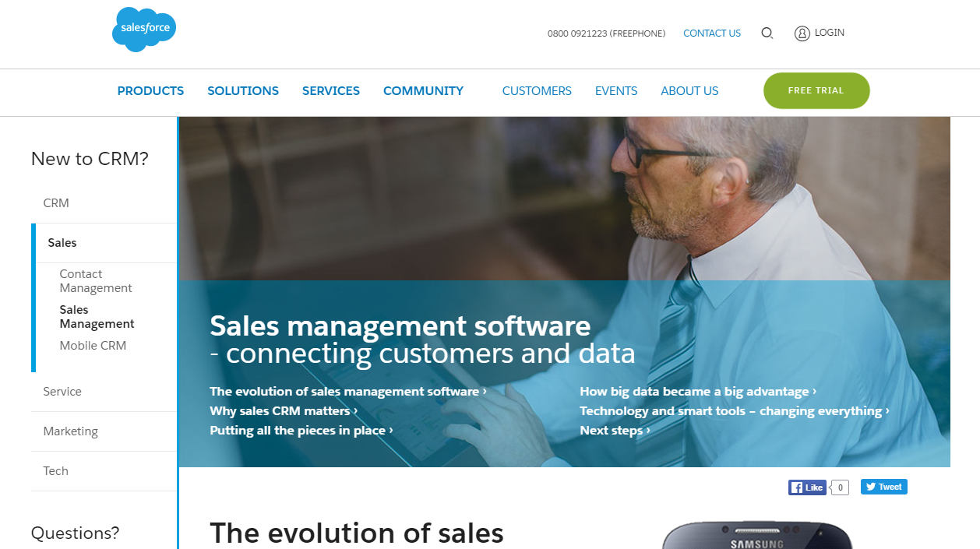Click the Facebook like count bubble
This screenshot has width=980, height=549.
point(840,487)
